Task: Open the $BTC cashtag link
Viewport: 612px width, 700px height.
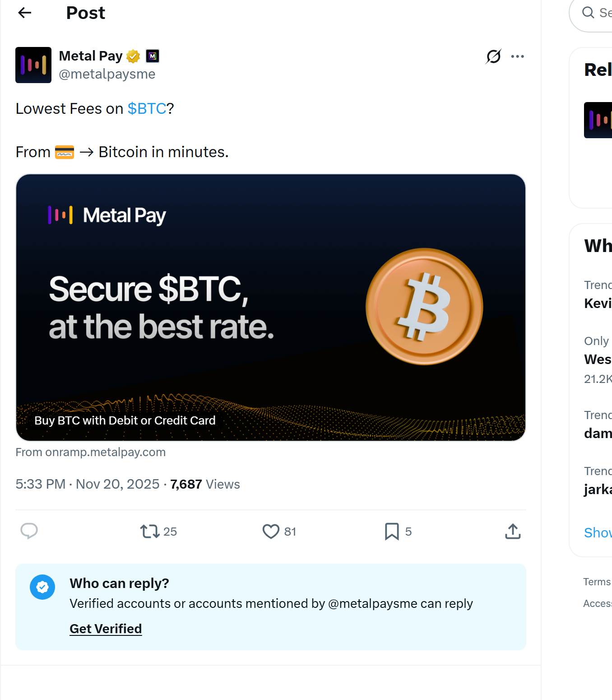Action: click(x=147, y=108)
